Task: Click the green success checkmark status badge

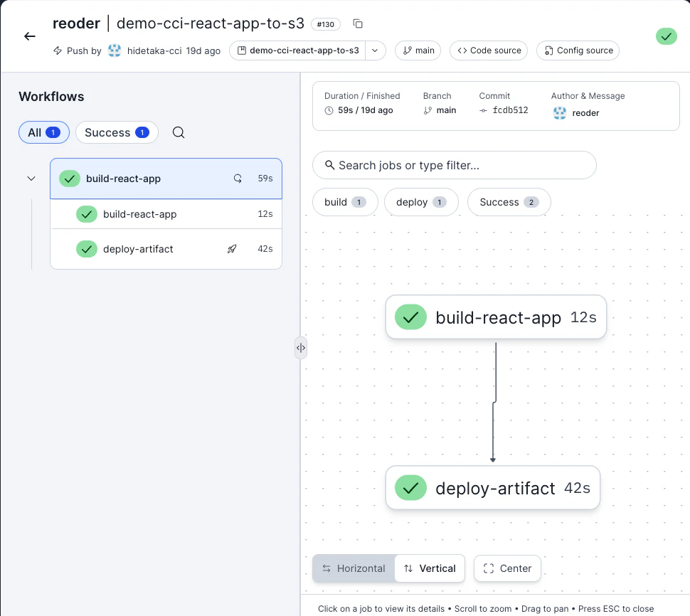Action: [666, 36]
